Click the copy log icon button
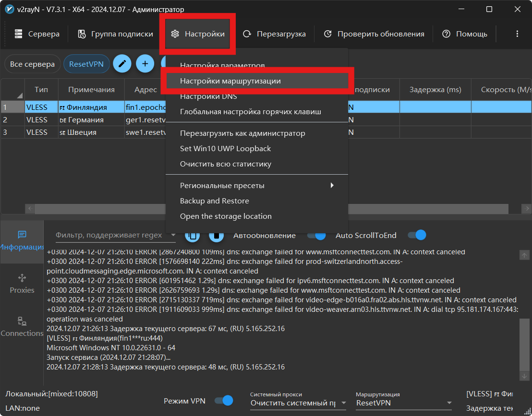The width and height of the screenshot is (532, 416). (x=193, y=236)
